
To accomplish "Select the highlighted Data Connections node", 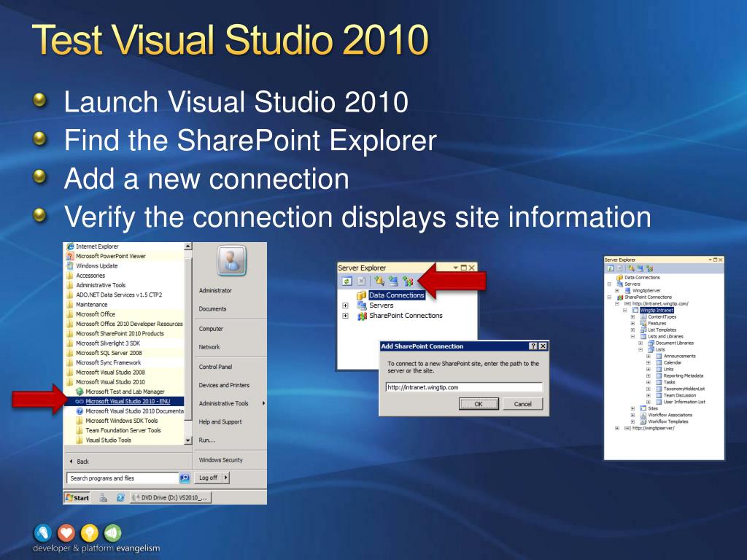I will (396, 295).
